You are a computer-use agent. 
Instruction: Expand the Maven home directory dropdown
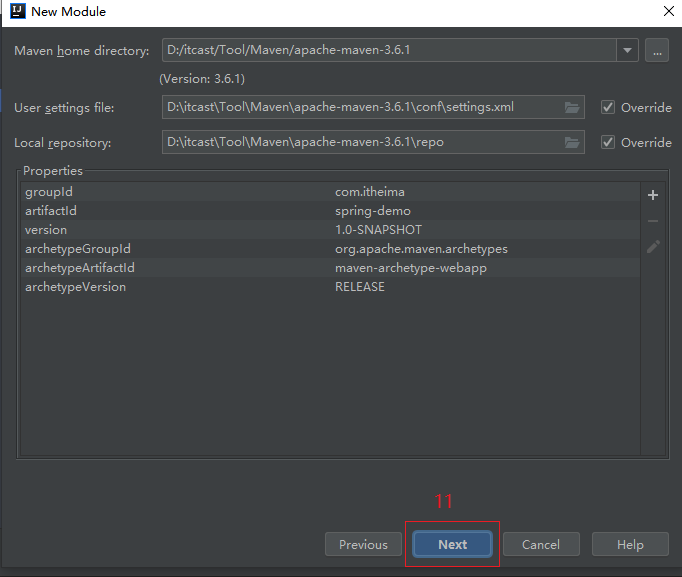click(627, 50)
